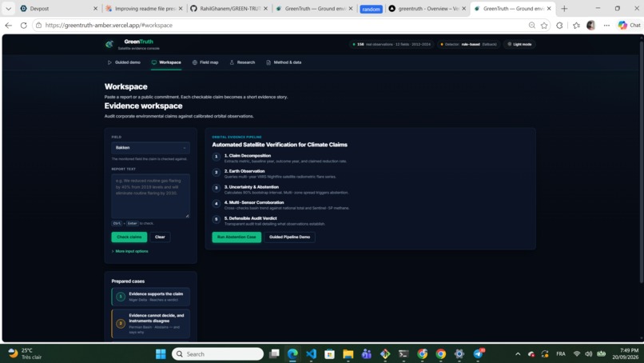Click the 'Prepared cases' heading

(128, 281)
